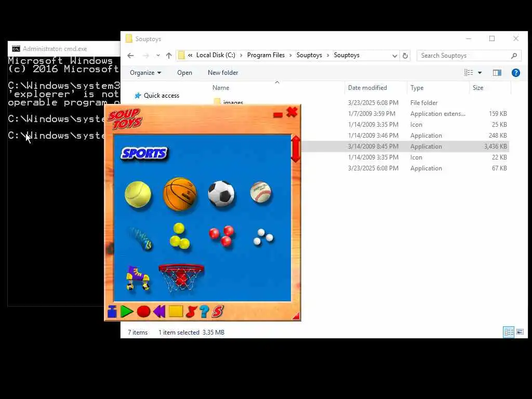The height and width of the screenshot is (399, 532).
Task: Open the recent locations dropdown arrow
Action: tap(158, 56)
